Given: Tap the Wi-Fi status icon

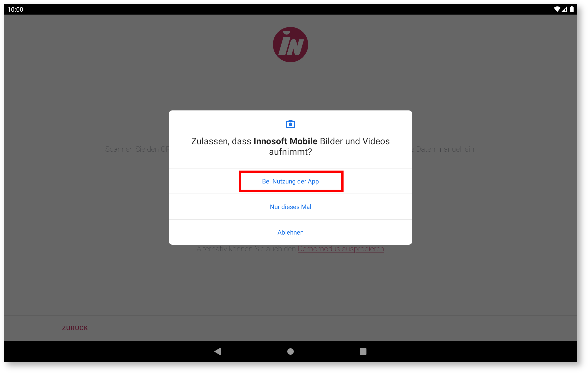Looking at the screenshot, I should (x=557, y=9).
